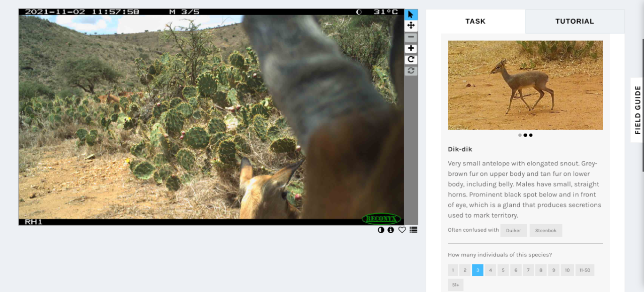Open the FIELD GUIDE side tab

[x=637, y=110]
